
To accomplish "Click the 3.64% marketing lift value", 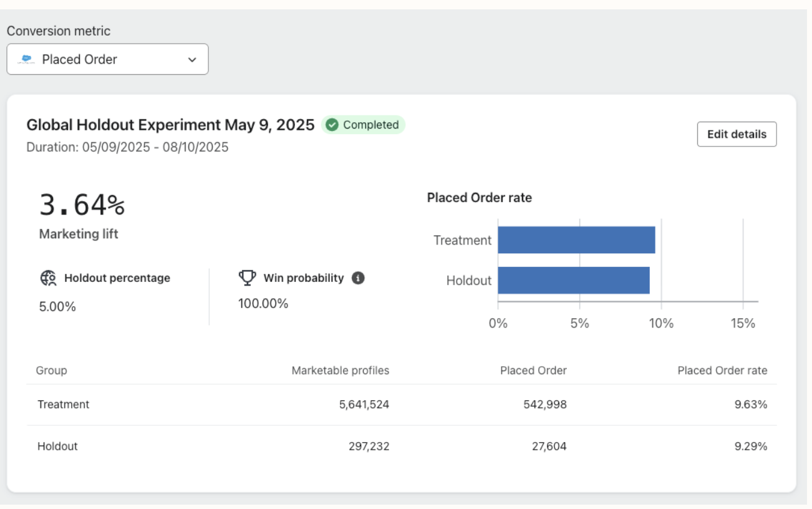I will pos(82,205).
